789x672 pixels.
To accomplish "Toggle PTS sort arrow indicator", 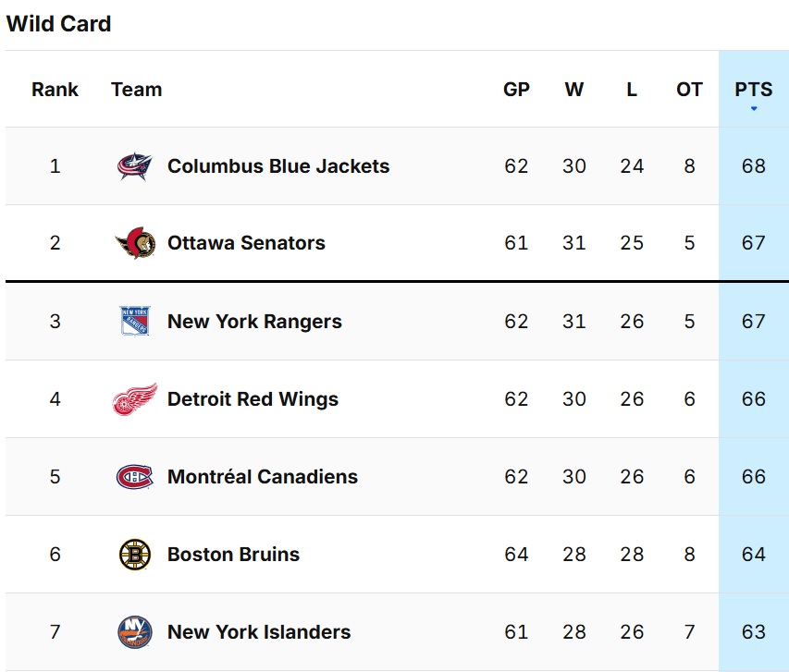I will click(754, 108).
